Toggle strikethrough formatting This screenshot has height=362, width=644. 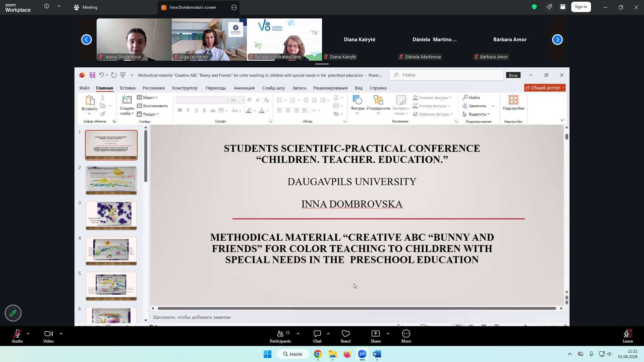pyautogui.click(x=213, y=110)
